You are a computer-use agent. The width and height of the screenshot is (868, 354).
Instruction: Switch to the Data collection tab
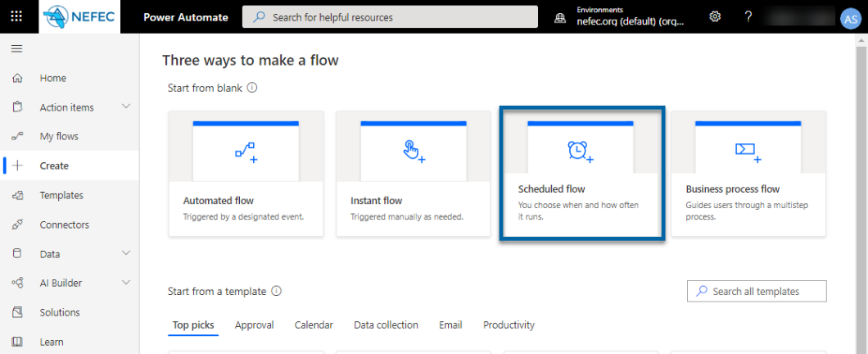point(386,325)
